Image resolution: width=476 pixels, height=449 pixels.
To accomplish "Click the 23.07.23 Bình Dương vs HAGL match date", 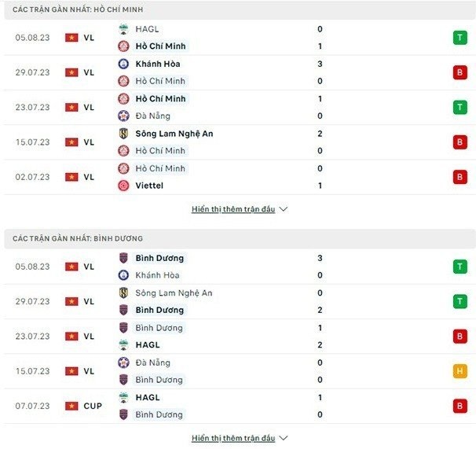I will 32,336.
